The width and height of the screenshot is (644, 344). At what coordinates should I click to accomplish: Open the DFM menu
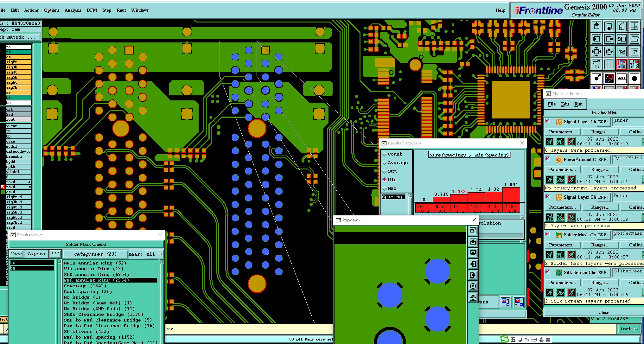click(92, 10)
